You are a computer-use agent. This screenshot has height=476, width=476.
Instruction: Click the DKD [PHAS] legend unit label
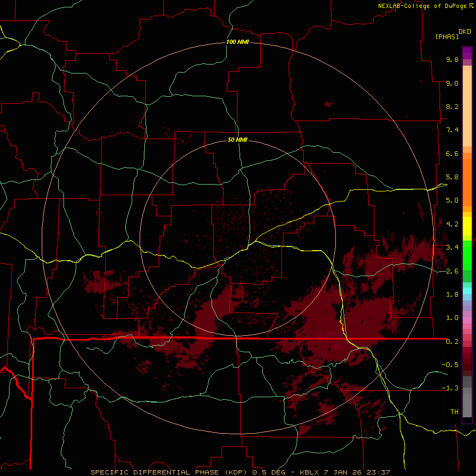[x=453, y=34]
